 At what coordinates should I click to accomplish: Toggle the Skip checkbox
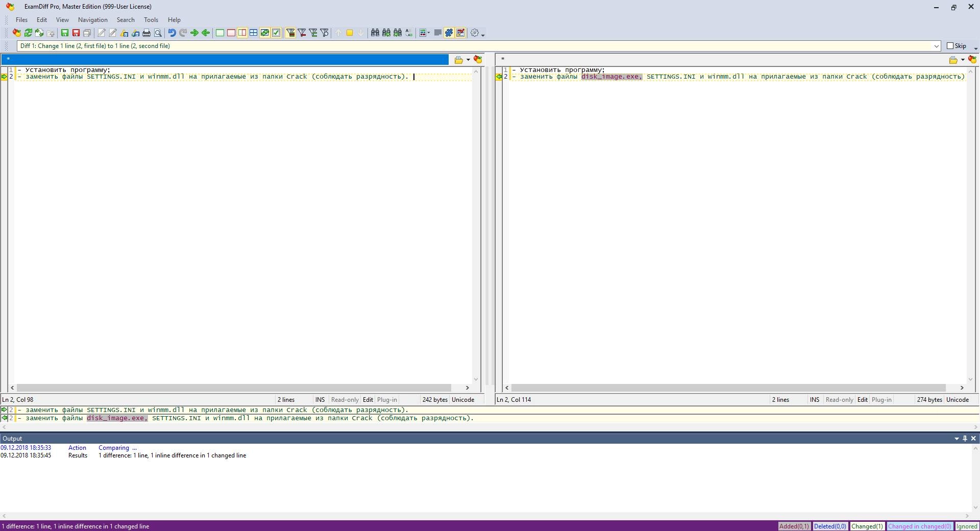pyautogui.click(x=950, y=46)
